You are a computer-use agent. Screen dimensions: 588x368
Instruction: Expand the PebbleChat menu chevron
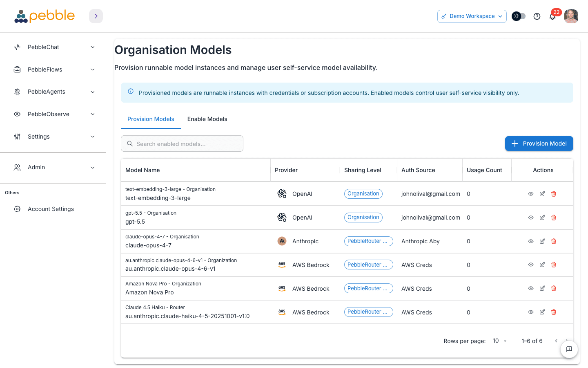pyautogui.click(x=93, y=47)
